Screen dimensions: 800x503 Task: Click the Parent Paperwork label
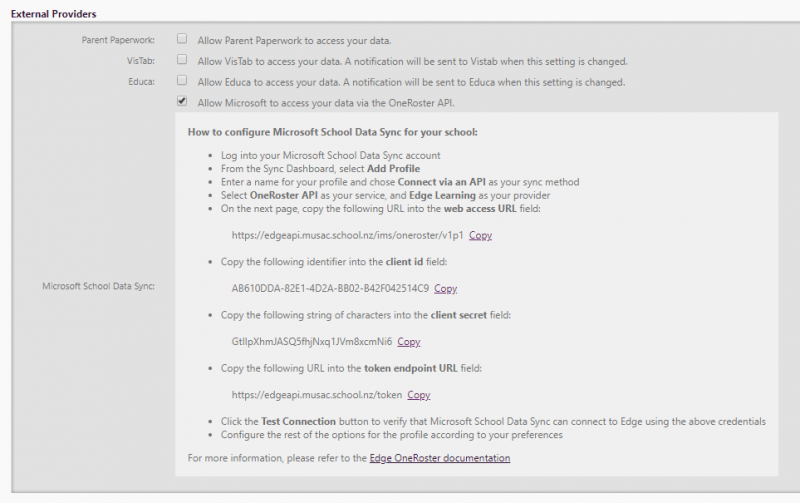pyautogui.click(x=118, y=40)
